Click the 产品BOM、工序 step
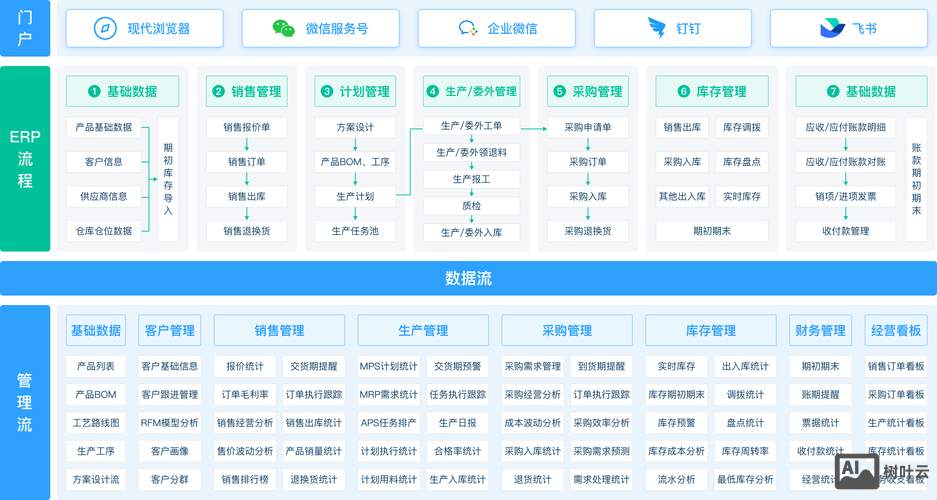Image resolution: width=937 pixels, height=500 pixels. [x=355, y=162]
